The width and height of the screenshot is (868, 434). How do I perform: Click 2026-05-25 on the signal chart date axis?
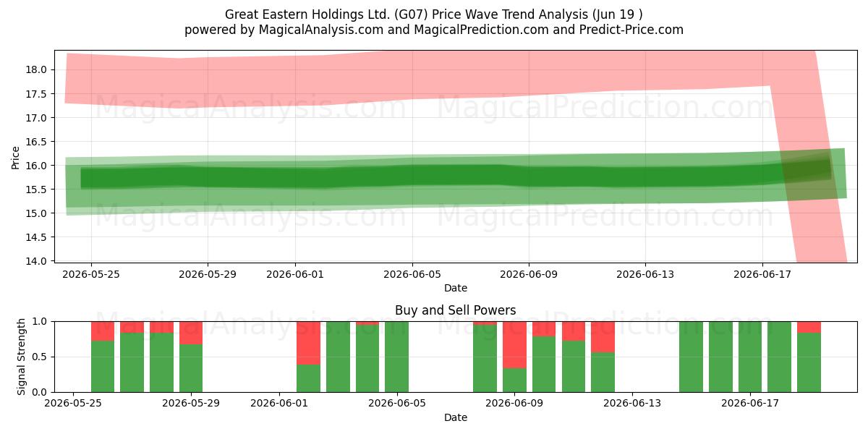tap(74, 404)
